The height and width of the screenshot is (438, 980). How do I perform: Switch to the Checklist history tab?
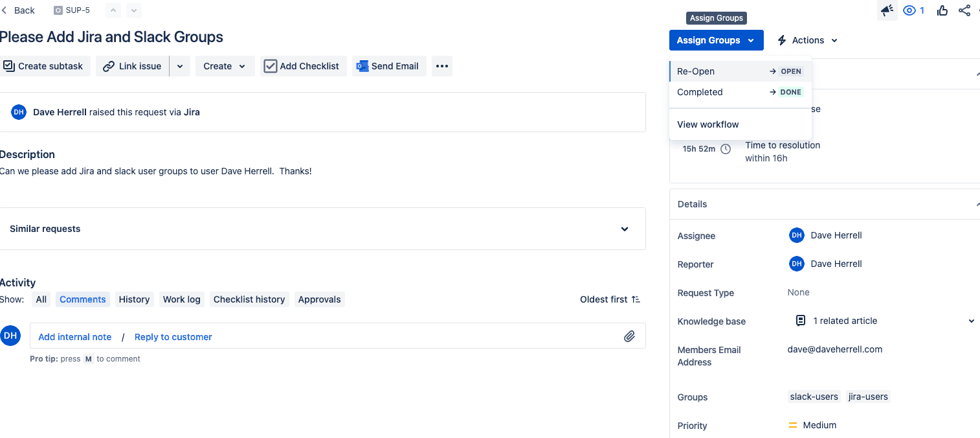(249, 299)
